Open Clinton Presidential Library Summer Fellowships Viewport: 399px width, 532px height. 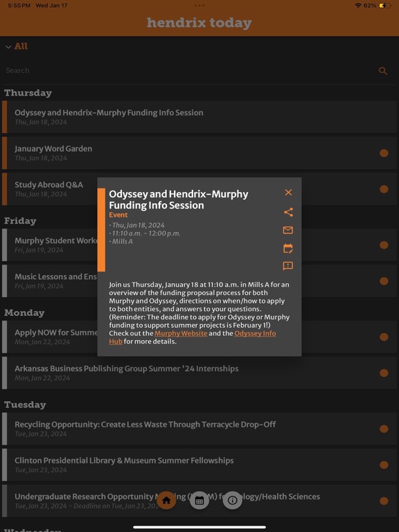point(199,465)
